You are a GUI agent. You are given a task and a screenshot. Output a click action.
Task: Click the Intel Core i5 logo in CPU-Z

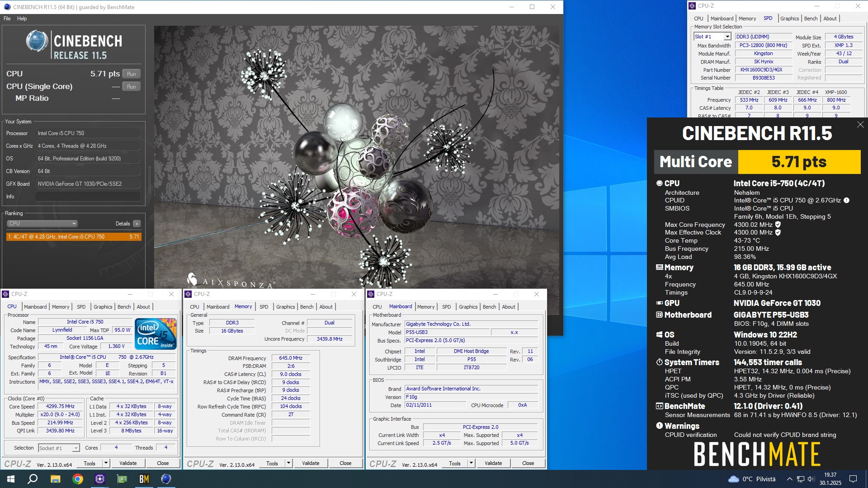(x=156, y=334)
